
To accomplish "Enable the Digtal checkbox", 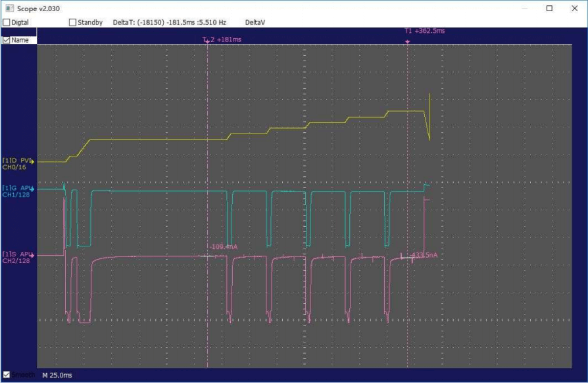I will click(6, 23).
